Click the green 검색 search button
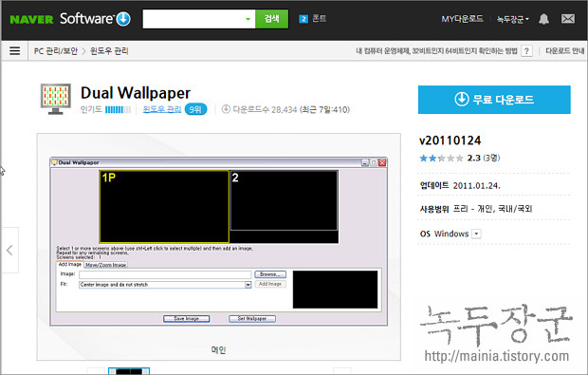Screen dimensions: 588x375 click(272, 19)
